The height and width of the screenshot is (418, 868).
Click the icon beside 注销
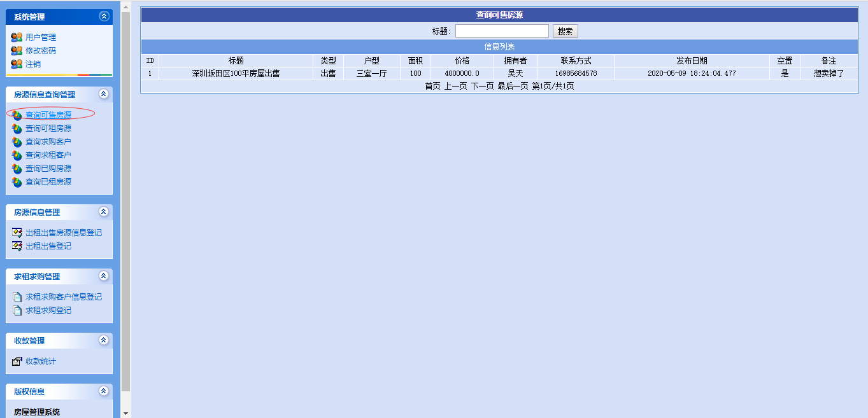17,64
